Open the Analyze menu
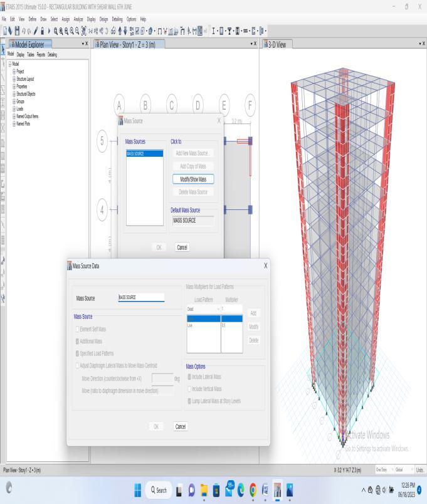Screen dimensions: 427x504 coord(78,19)
